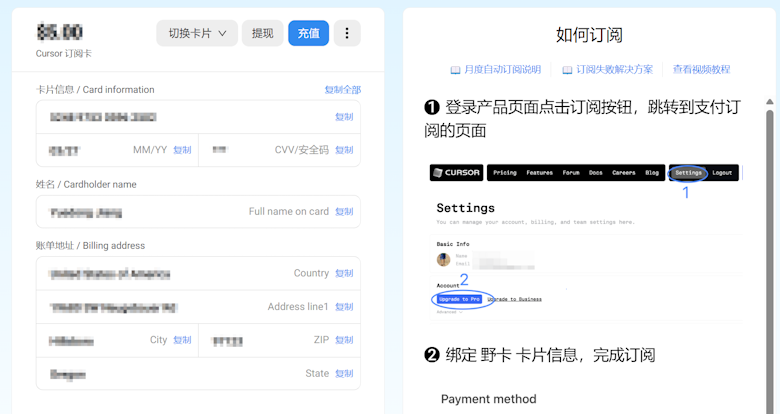Click the Cursor 订阅卡 label
This screenshot has height=414, width=780.
64,53
